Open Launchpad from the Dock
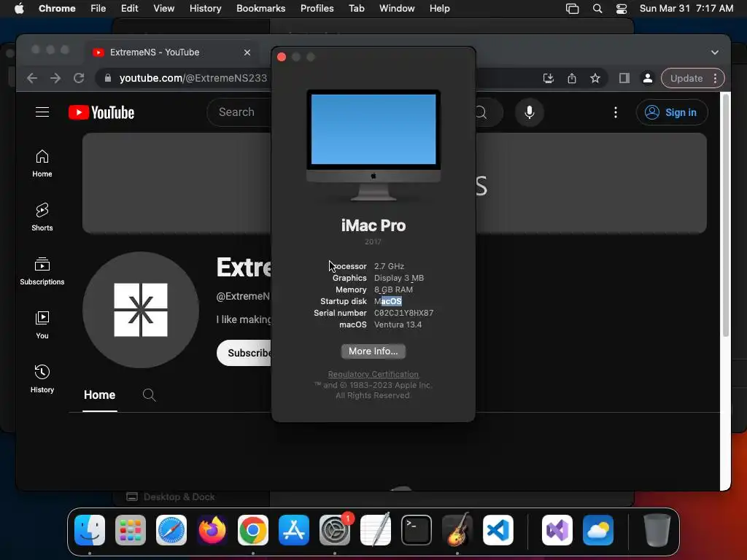Viewport: 747px width, 560px height. click(x=131, y=530)
